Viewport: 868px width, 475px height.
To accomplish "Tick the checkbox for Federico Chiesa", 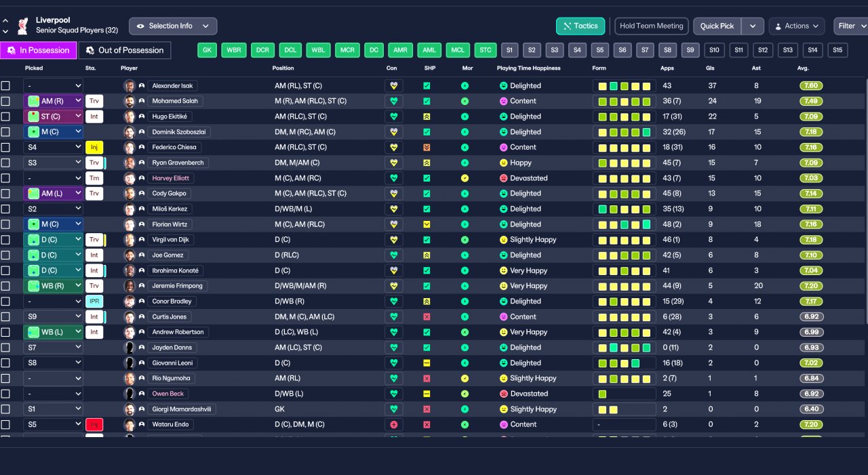I will point(5,147).
